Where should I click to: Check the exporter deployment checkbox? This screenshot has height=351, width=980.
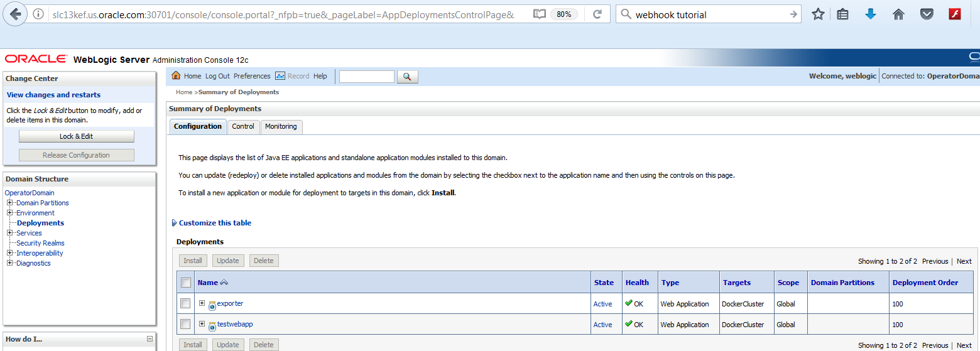[x=185, y=303]
